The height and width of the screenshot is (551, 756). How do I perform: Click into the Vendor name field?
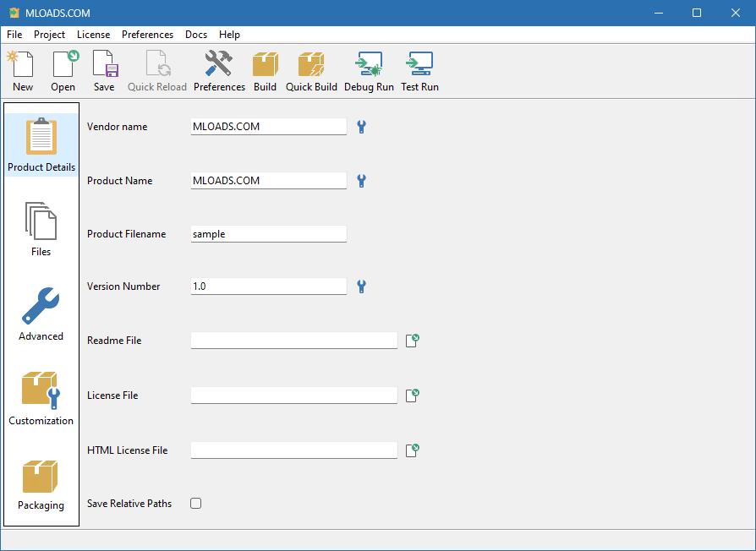click(269, 127)
